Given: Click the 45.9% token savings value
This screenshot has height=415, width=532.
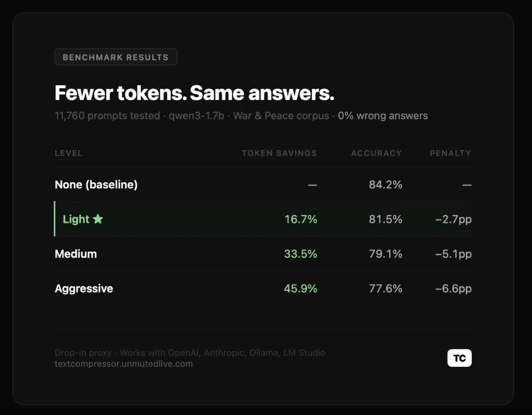Looking at the screenshot, I should [x=301, y=289].
